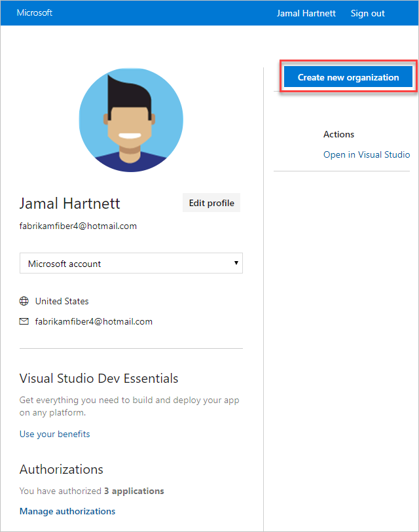
Task: Click the Edit profile button
Action: 211,203
